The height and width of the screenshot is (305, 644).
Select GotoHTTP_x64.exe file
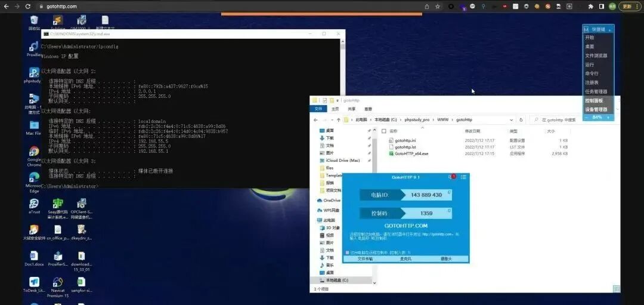[408, 153]
